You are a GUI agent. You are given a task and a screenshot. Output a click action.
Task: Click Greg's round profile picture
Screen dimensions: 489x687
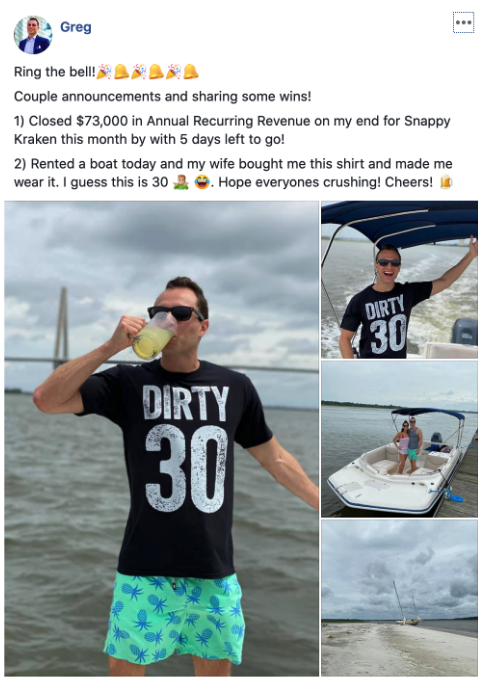[33, 35]
